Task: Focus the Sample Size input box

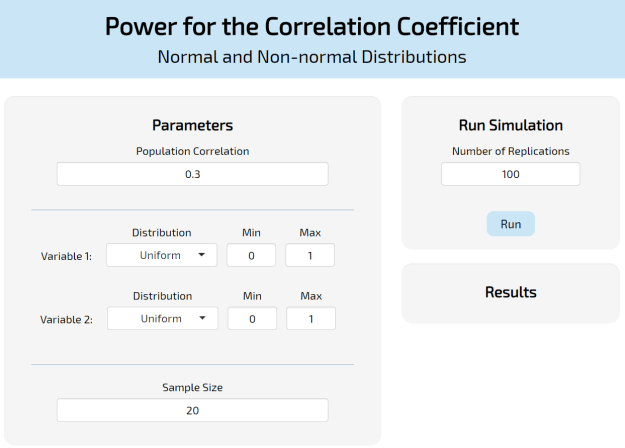Action: pyautogui.click(x=192, y=411)
